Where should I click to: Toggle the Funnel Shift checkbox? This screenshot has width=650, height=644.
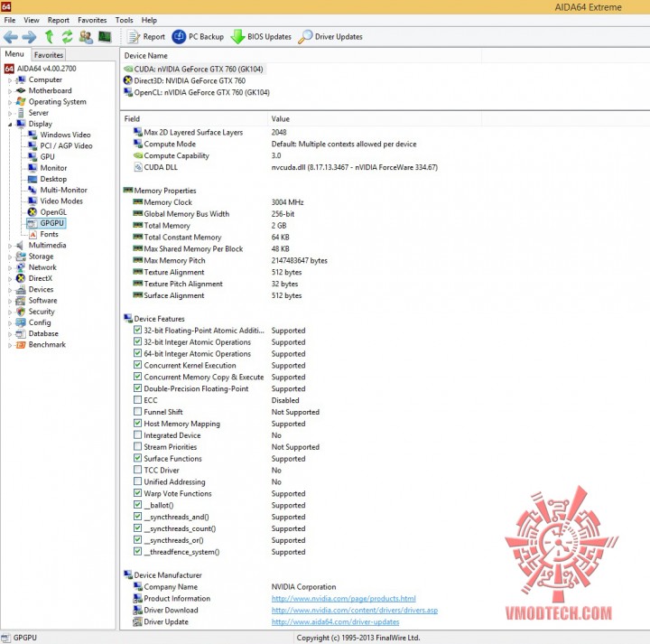pos(137,411)
